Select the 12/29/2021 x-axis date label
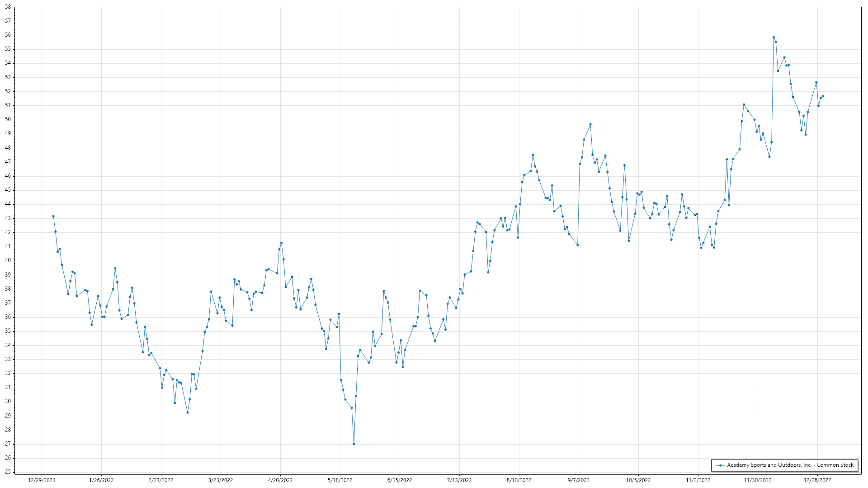This screenshot has height=488, width=868. coord(42,480)
